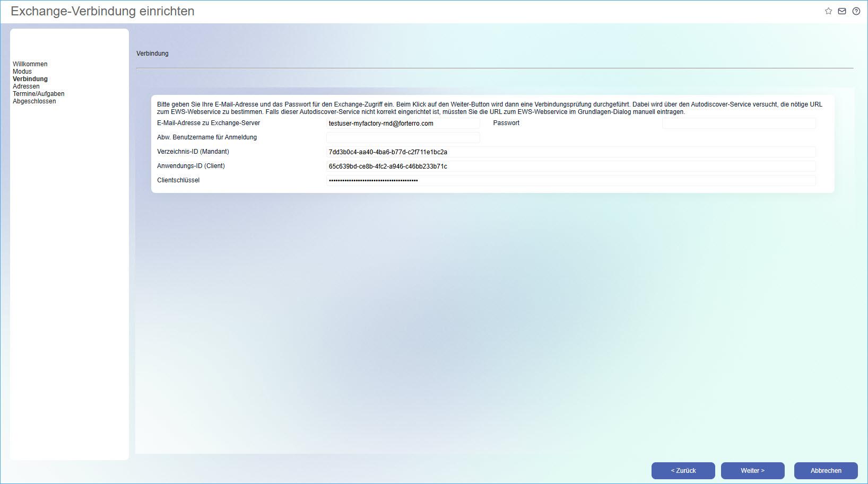Viewport: 868px width, 484px height.
Task: Click the Verbindung section heading
Action: (152, 54)
